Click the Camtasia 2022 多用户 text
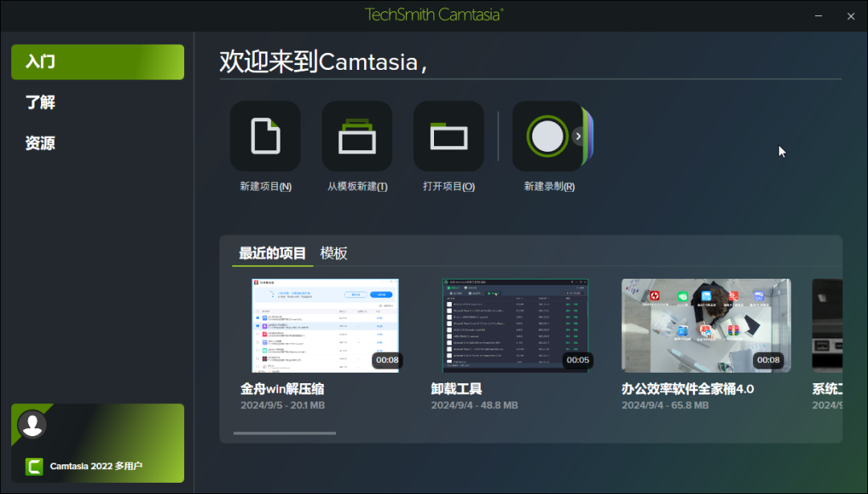This screenshot has width=868, height=494. click(x=96, y=467)
